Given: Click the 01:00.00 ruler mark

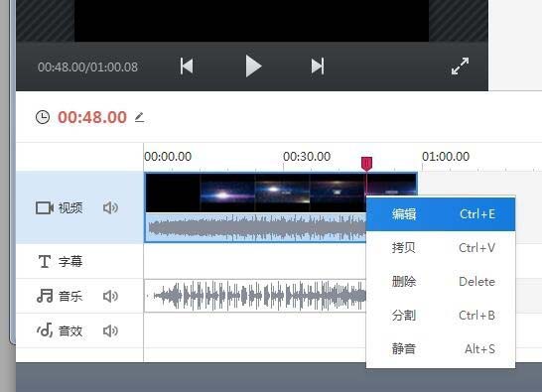Looking at the screenshot, I should coord(446,157).
